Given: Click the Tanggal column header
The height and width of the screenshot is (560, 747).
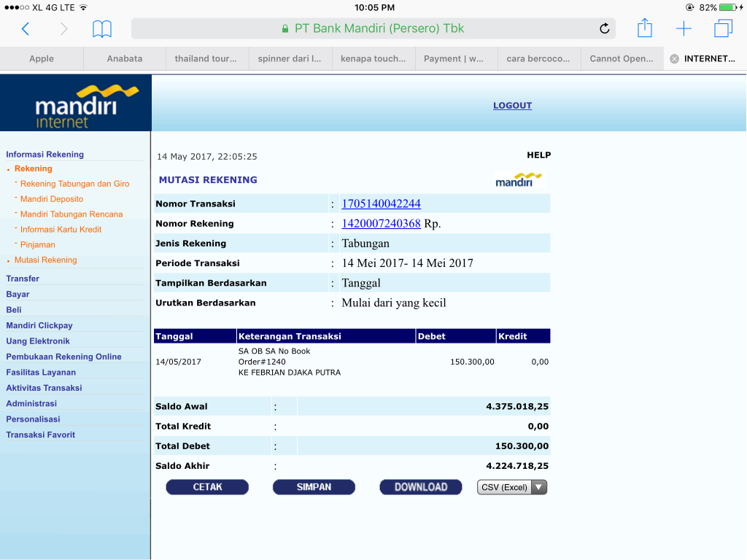Looking at the screenshot, I should [195, 336].
